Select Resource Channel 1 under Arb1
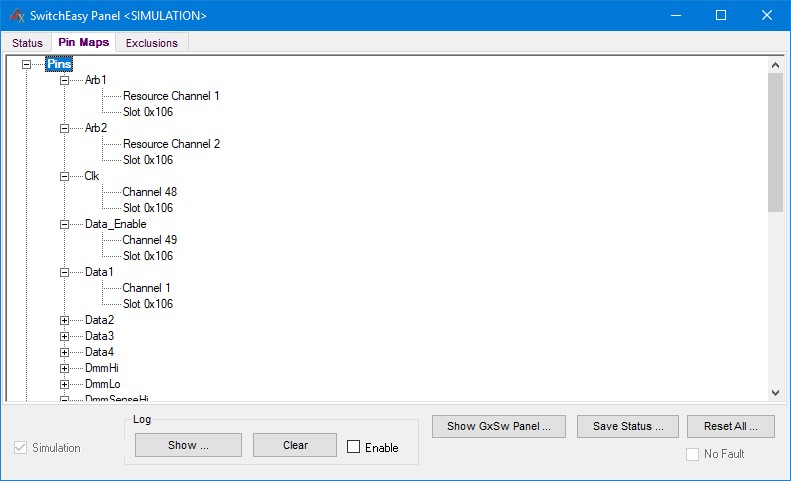This screenshot has height=481, width=791. coord(171,96)
